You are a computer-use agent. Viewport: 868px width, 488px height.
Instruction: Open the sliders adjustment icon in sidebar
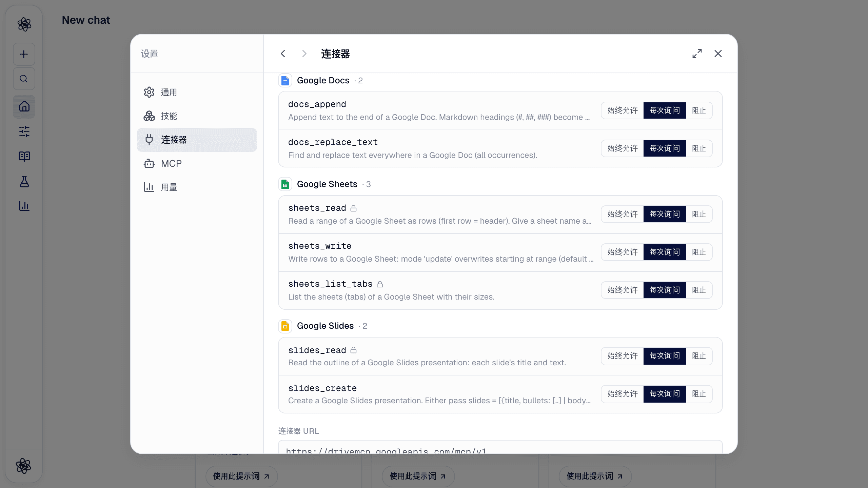coord(24,131)
